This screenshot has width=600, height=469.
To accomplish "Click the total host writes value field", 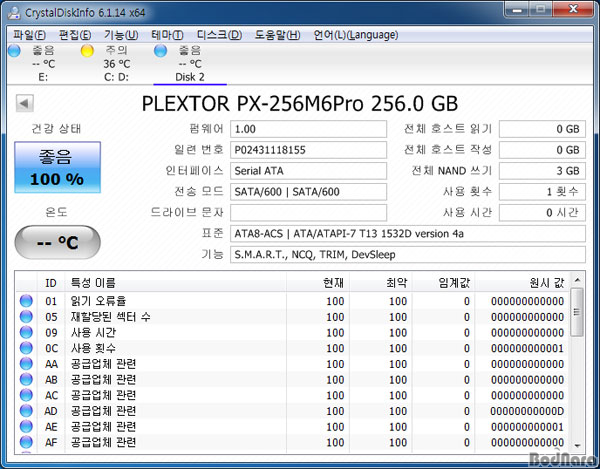I will [x=542, y=150].
